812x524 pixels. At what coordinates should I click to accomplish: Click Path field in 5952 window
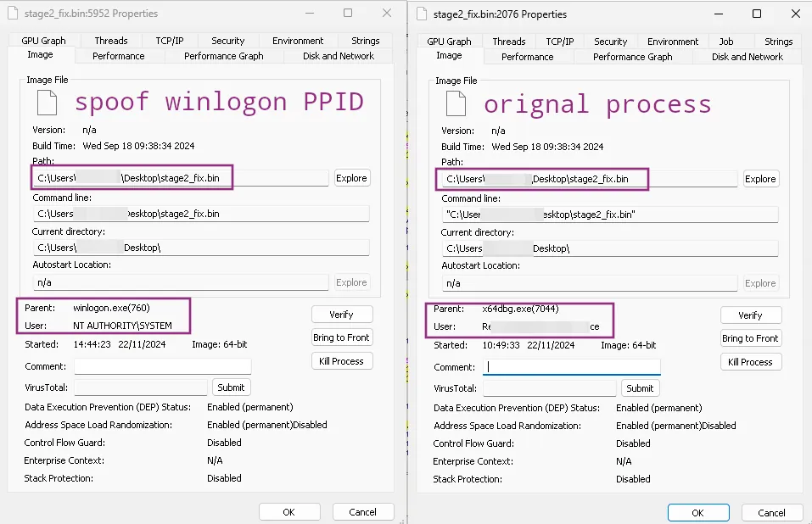pos(181,178)
